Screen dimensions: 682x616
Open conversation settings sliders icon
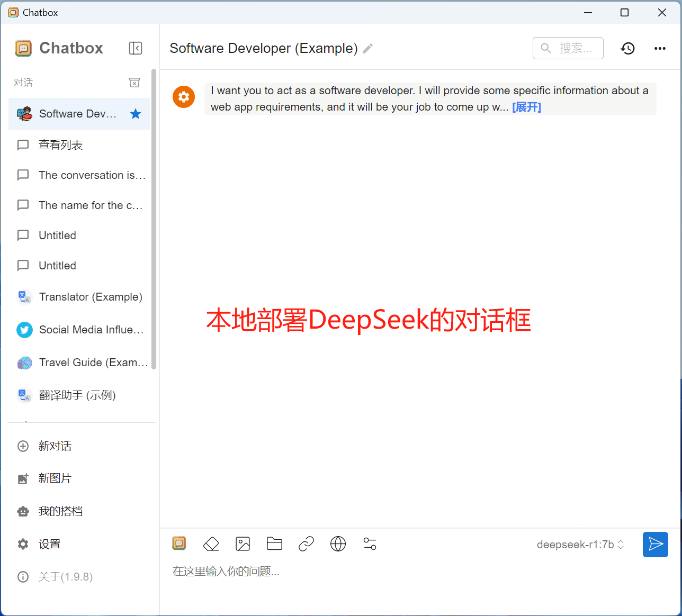point(370,544)
